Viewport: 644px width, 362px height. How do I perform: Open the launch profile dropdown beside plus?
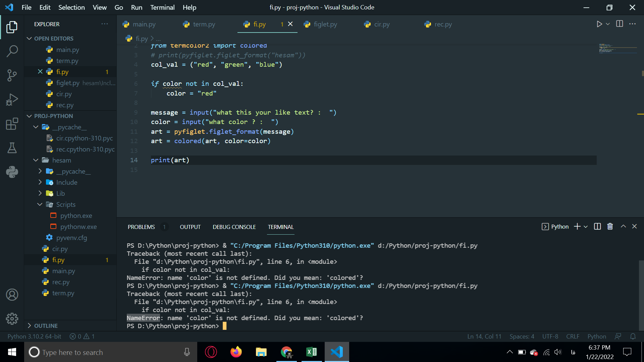[586, 227]
